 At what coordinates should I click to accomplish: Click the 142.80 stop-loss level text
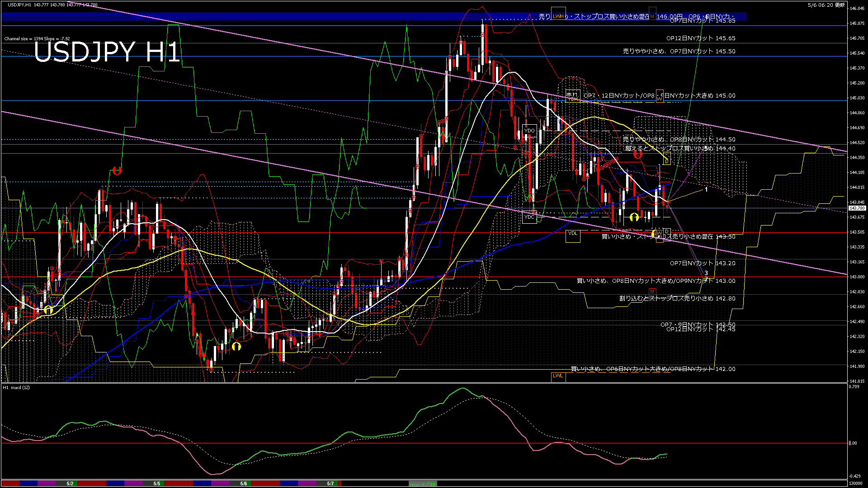click(x=677, y=299)
